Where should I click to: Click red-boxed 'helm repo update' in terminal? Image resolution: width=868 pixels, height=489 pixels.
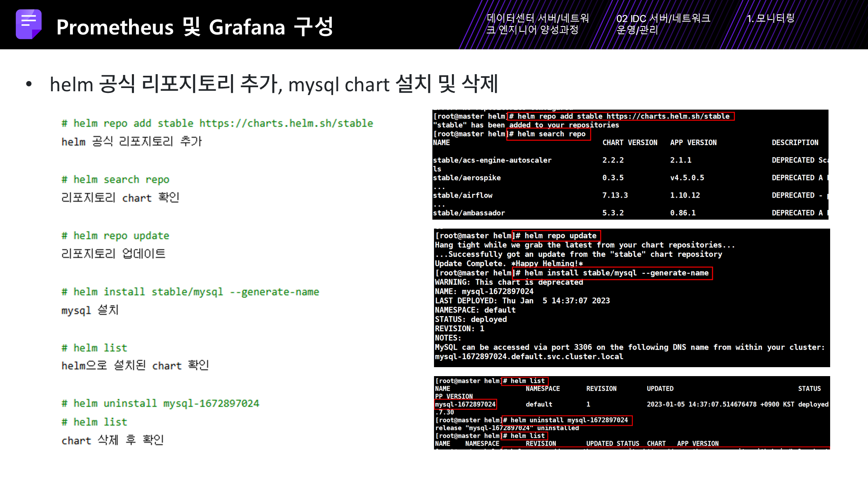coord(556,236)
